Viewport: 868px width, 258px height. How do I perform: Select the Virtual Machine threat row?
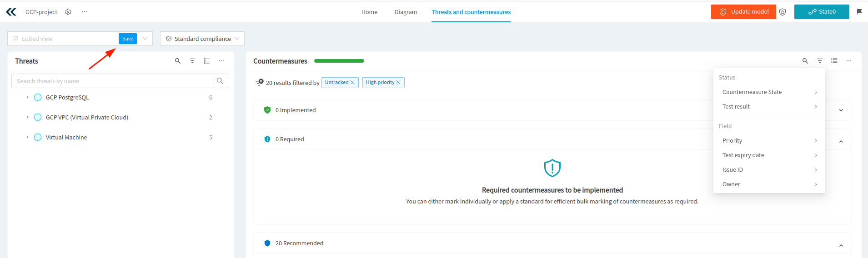[x=120, y=137]
